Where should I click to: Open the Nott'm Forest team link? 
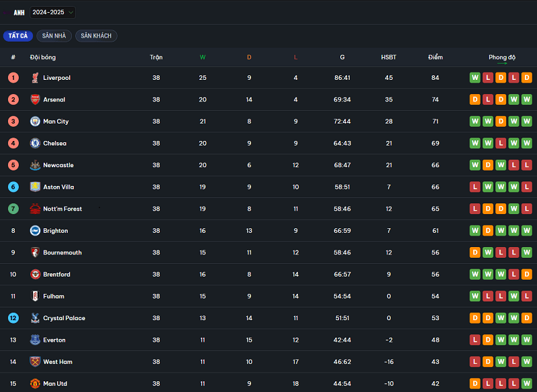click(62, 209)
